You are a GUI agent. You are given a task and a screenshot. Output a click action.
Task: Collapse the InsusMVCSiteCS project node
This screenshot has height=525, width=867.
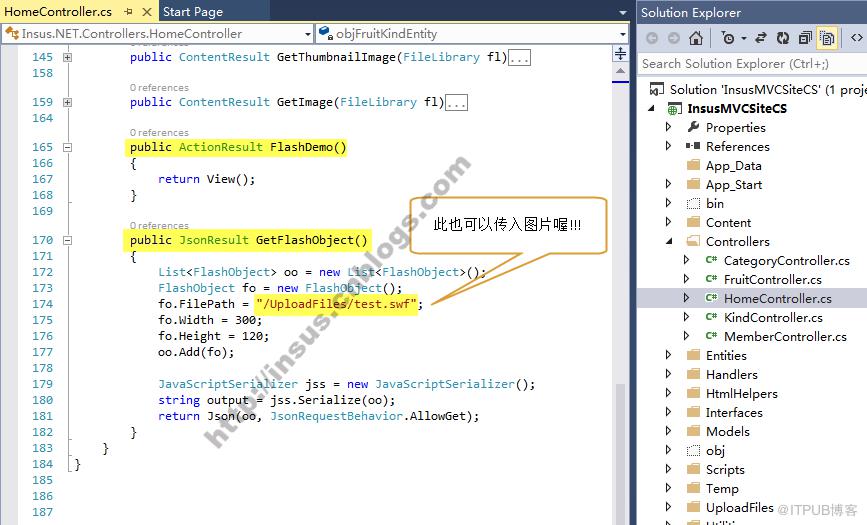(x=652, y=108)
